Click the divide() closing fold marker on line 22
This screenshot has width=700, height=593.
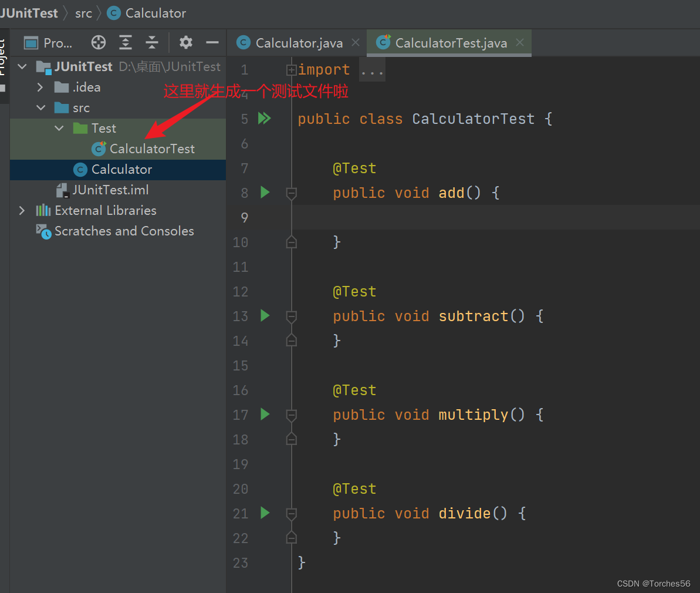point(291,538)
